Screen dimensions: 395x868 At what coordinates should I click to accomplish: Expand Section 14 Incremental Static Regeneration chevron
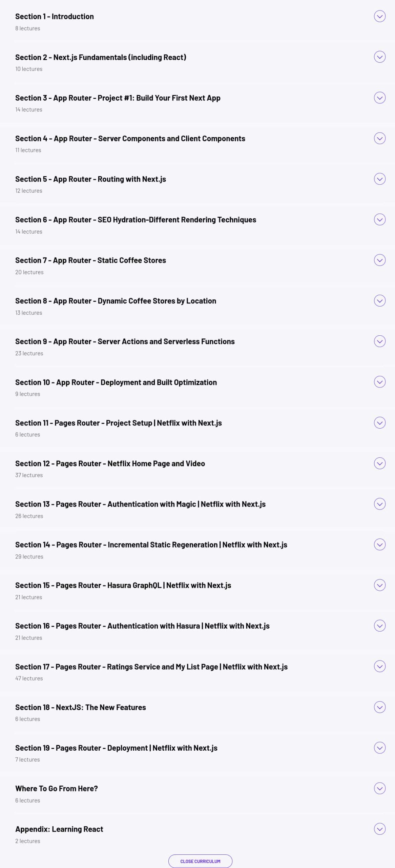click(379, 545)
